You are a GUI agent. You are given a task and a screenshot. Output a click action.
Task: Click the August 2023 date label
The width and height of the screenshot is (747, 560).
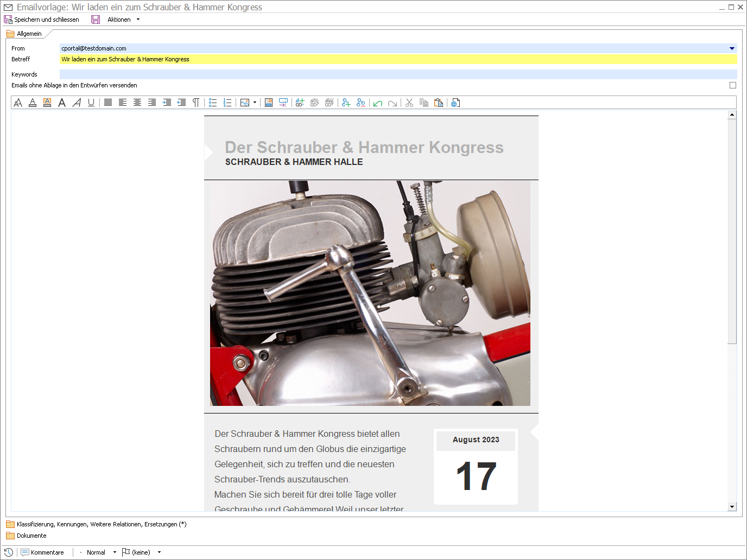tap(476, 440)
